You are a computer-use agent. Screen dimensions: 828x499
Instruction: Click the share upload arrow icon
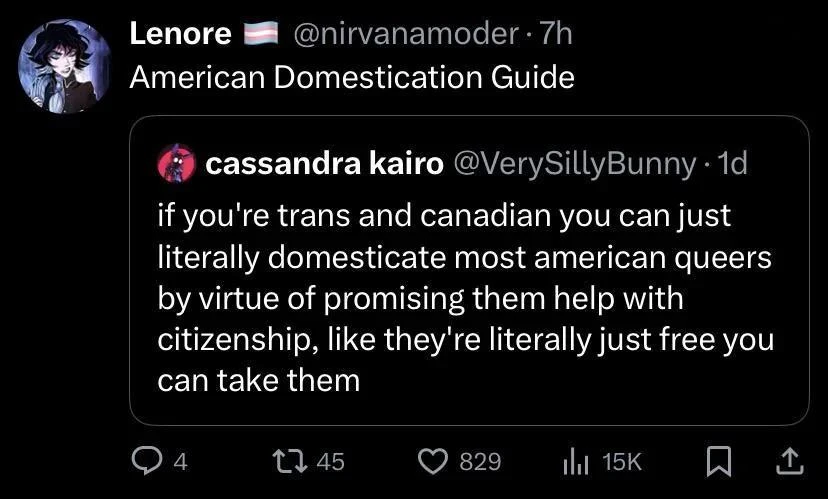click(789, 460)
